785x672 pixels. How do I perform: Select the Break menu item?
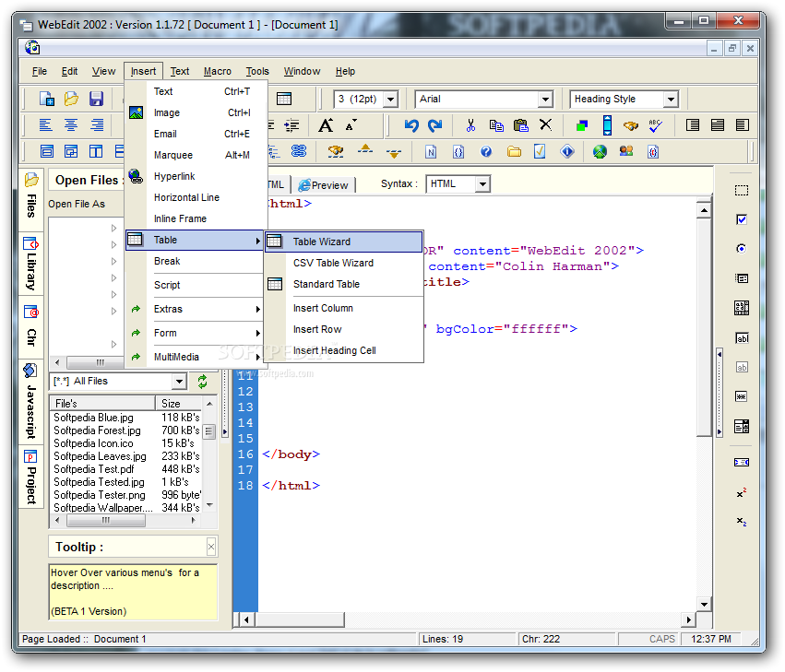pyautogui.click(x=195, y=261)
